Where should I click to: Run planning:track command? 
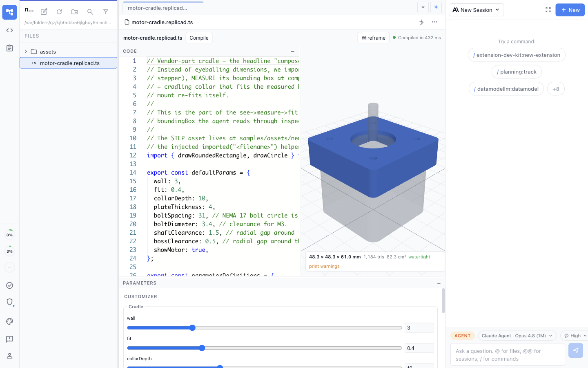pyautogui.click(x=517, y=72)
